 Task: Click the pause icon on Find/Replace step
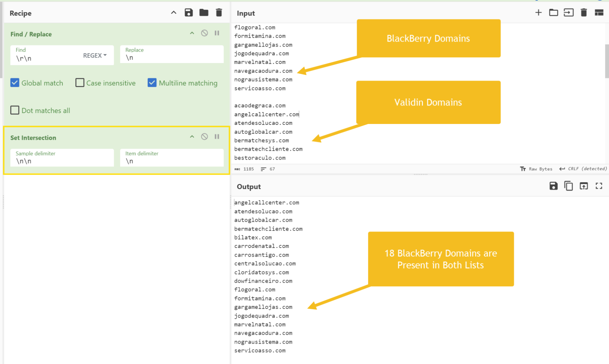click(217, 34)
